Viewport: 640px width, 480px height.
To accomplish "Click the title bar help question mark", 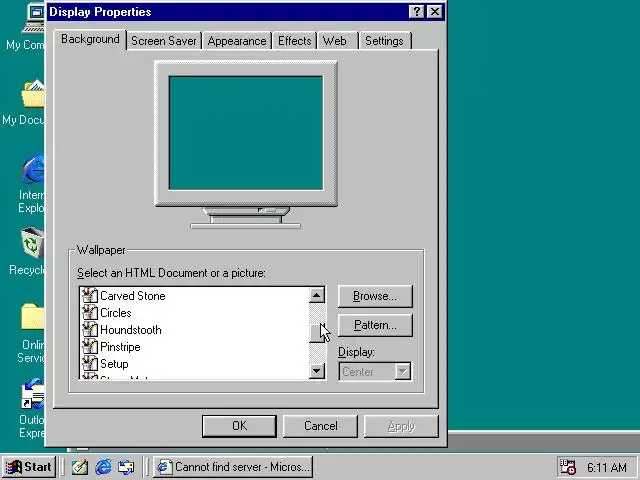I will coord(417,12).
